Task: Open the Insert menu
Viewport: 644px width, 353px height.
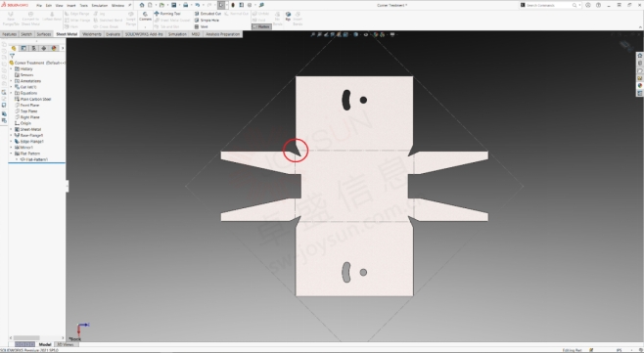Action: click(71, 5)
